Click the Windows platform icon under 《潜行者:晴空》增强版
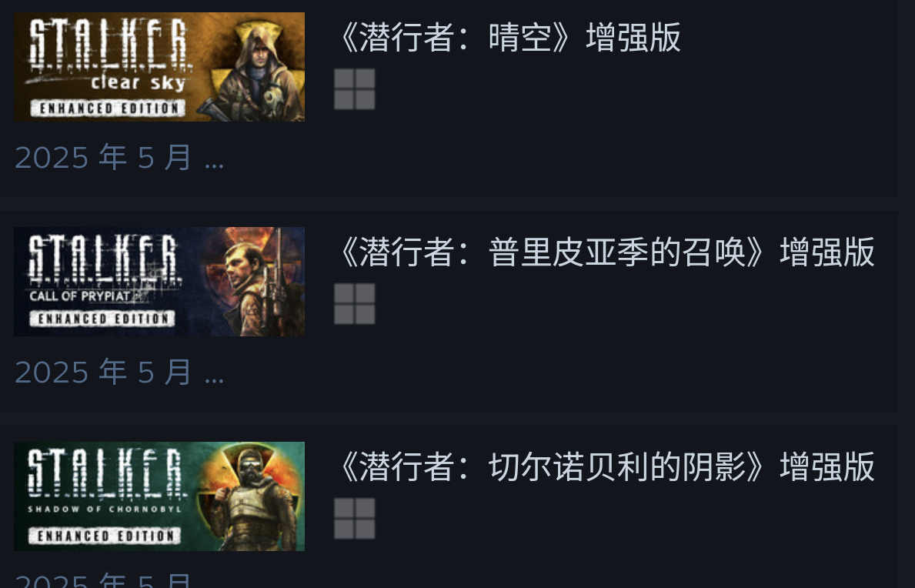Screen dimensions: 915x588 [354, 89]
